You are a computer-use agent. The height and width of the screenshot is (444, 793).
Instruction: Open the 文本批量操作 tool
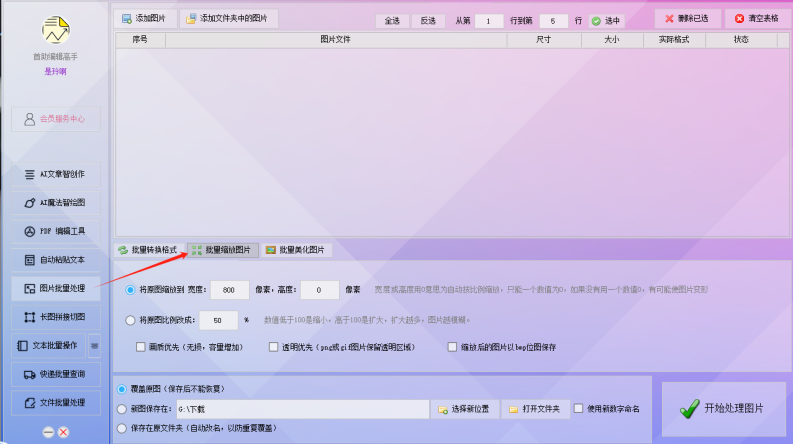[x=49, y=346]
